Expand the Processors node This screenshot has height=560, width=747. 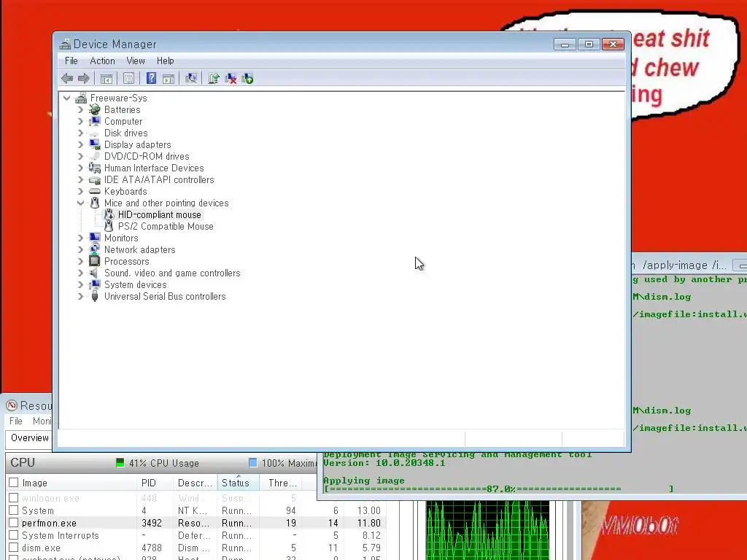point(80,261)
